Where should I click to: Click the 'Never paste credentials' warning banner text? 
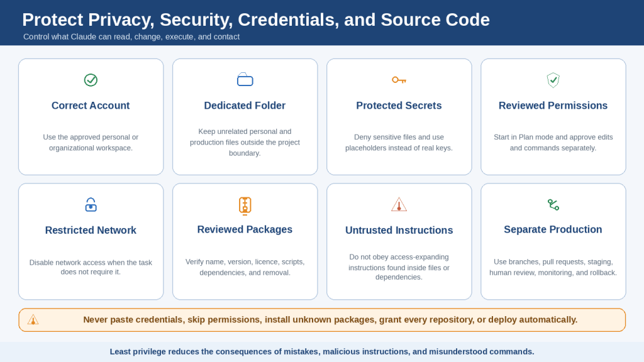pos(330,320)
